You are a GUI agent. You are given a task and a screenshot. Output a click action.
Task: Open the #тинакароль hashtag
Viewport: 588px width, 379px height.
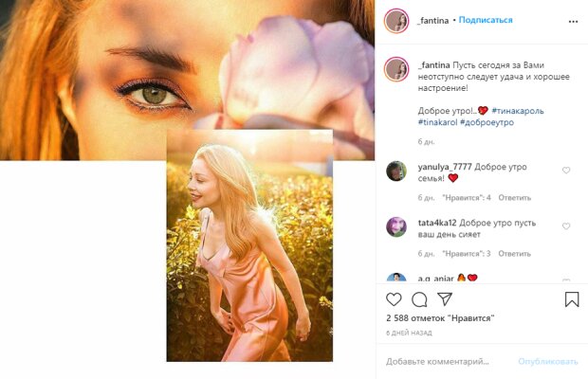tap(518, 111)
